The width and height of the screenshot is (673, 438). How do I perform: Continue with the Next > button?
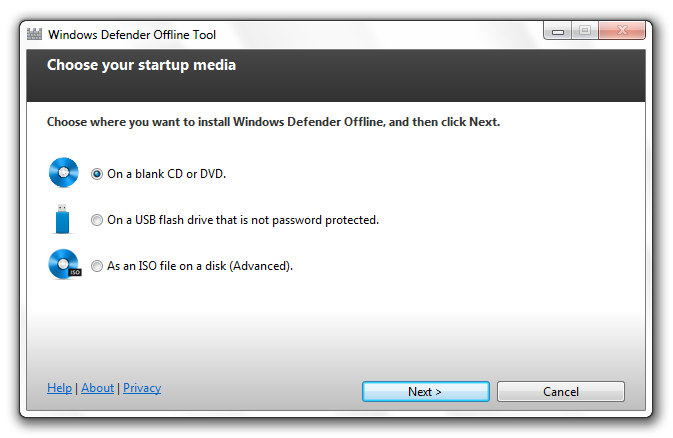pyautogui.click(x=426, y=392)
